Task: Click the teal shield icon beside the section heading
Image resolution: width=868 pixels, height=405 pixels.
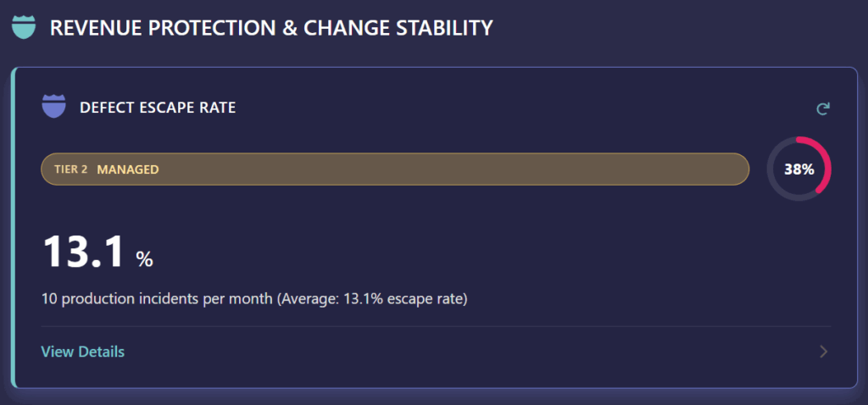Action: (24, 27)
